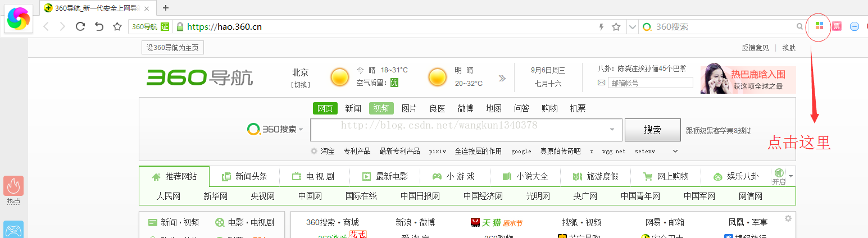This screenshot has width=868, height=238.
Task: Expand the address bar history dropdown
Action: coord(633,26)
